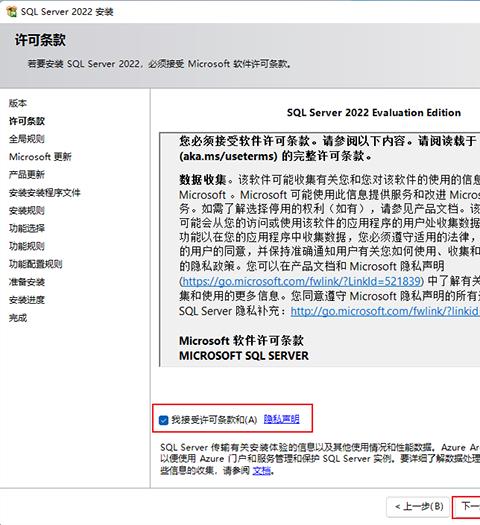
Task: Open the LinkId=521839 privacy URL
Action: (301, 281)
